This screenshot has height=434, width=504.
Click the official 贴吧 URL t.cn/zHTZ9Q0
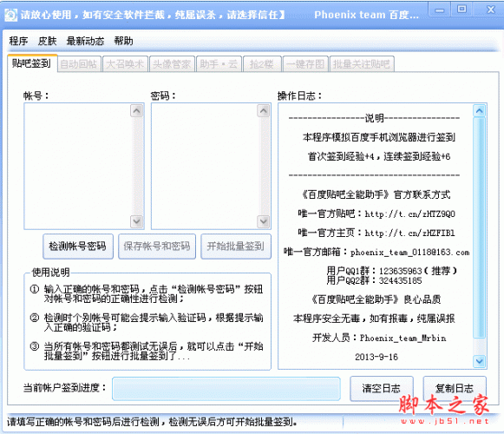(409, 214)
